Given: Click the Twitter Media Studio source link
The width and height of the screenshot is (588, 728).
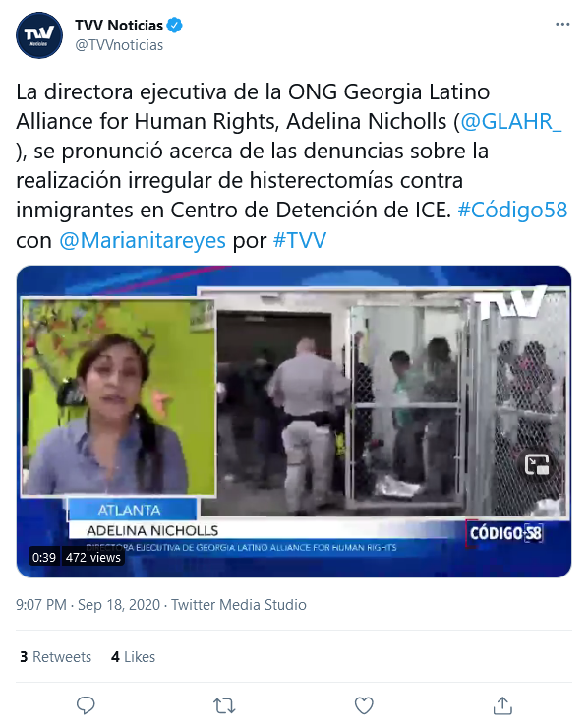Looking at the screenshot, I should point(239,605).
